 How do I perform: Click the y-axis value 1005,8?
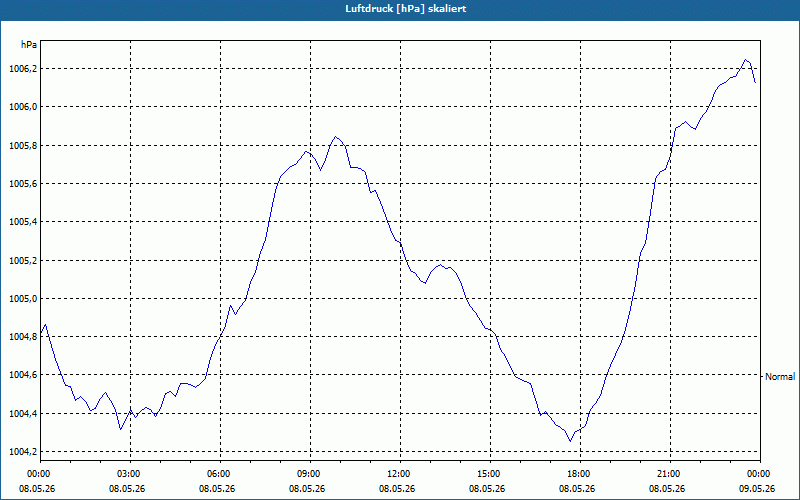pyautogui.click(x=22, y=146)
